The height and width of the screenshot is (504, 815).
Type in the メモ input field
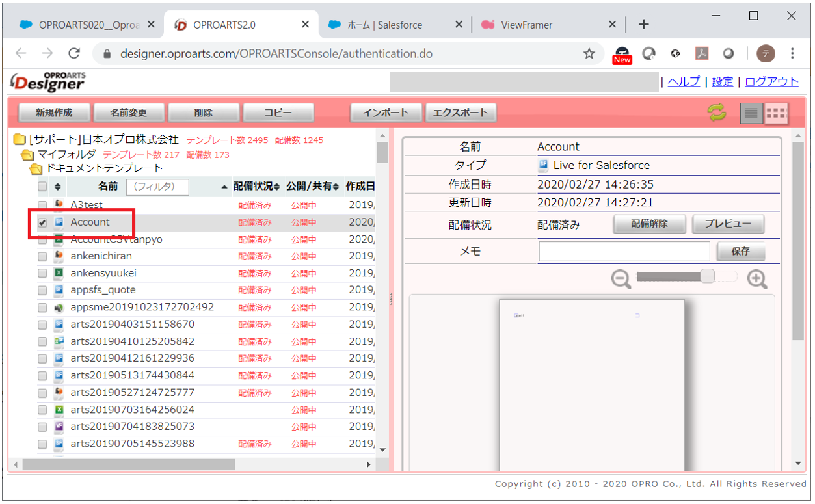click(x=623, y=251)
